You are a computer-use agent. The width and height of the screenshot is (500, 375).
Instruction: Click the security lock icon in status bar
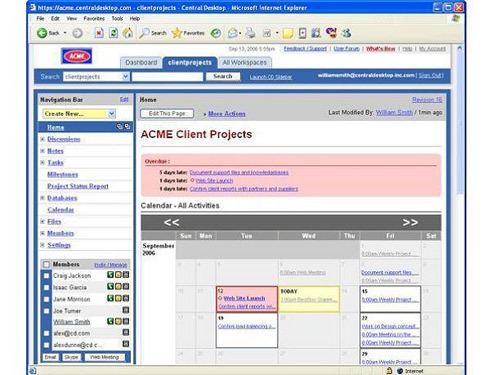[x=389, y=371]
